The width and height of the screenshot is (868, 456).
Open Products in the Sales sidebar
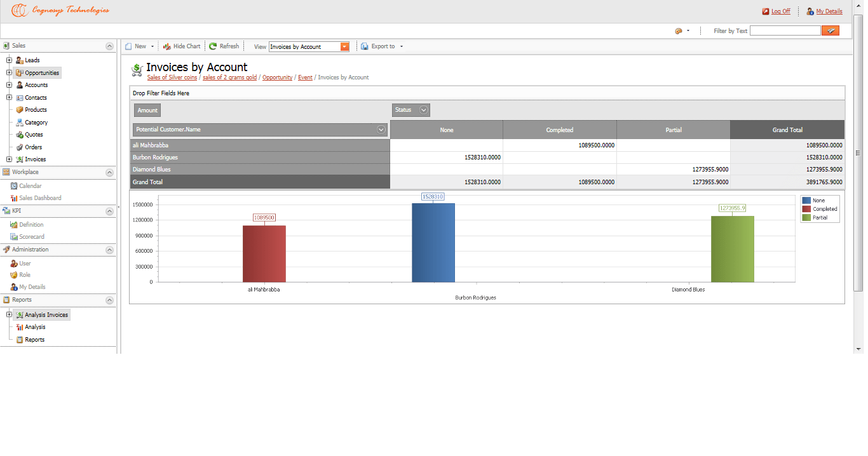click(36, 110)
